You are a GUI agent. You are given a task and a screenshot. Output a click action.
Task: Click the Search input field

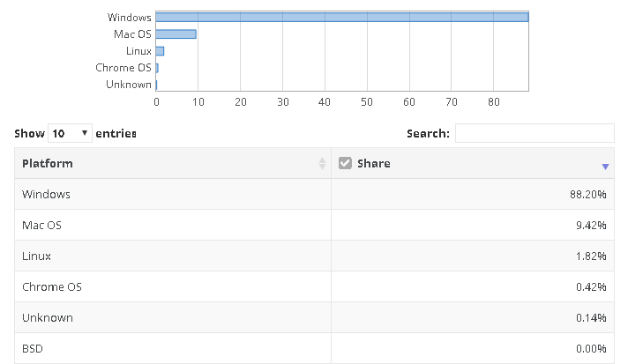pos(535,133)
